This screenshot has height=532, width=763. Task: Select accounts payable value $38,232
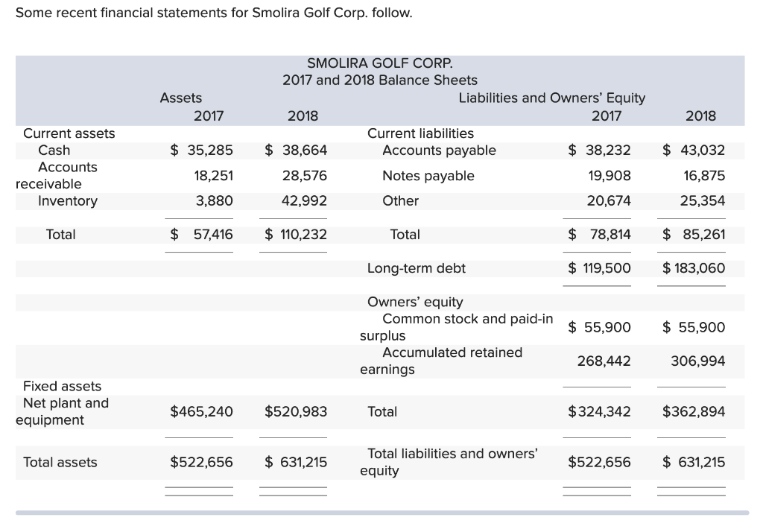pyautogui.click(x=600, y=150)
